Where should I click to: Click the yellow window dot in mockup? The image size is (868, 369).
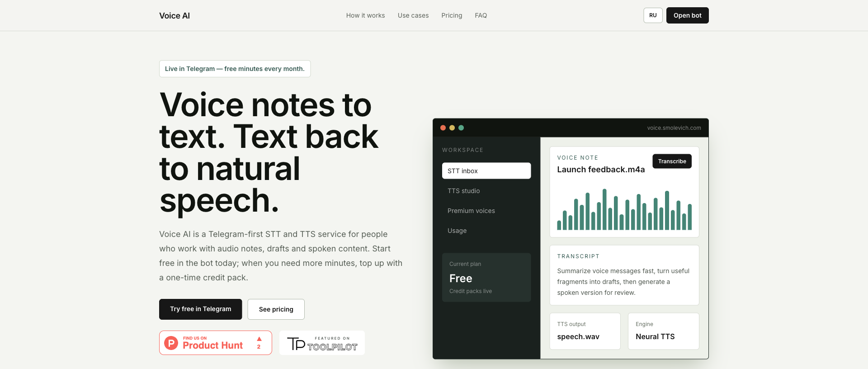coord(452,128)
